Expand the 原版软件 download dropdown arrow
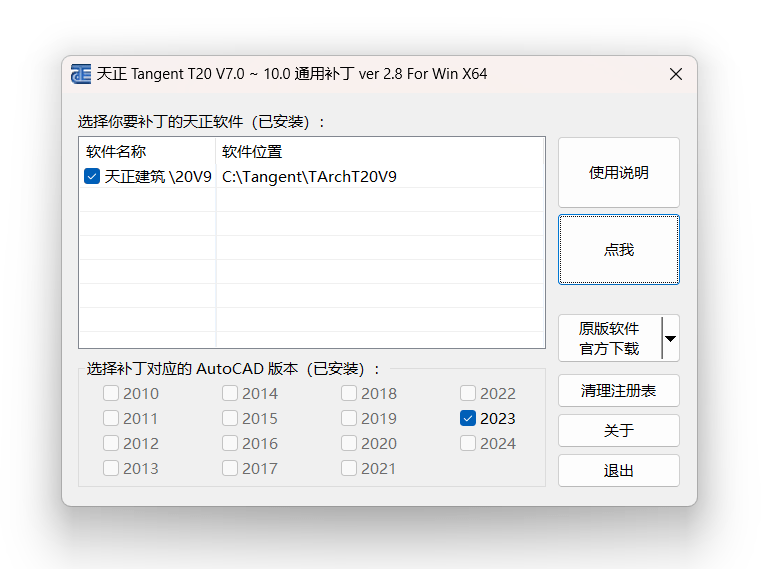 [671, 338]
